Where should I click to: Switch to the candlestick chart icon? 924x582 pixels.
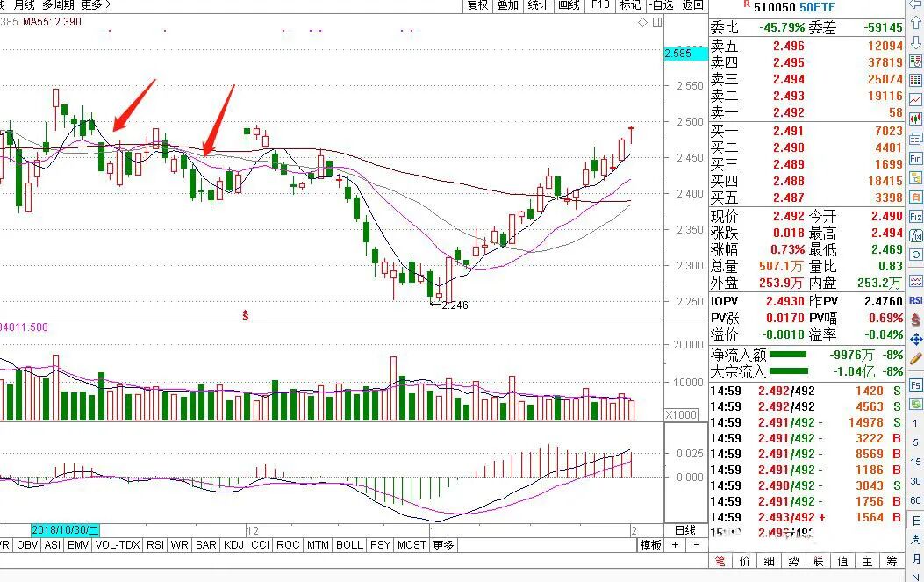(x=916, y=119)
